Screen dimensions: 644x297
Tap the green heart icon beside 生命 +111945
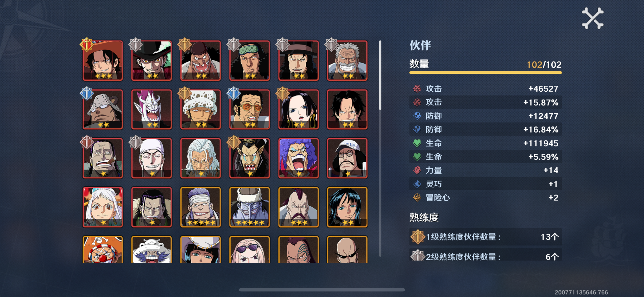417,143
